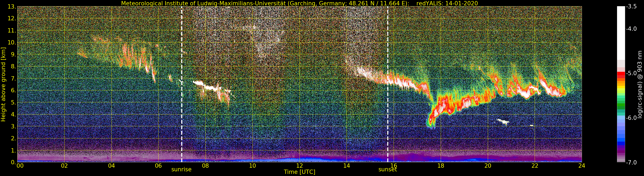Click the time axis tick label 10
644x176 pixels.
(252, 166)
